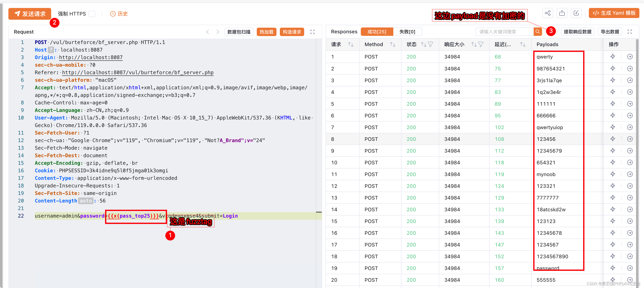
Task: Click lightning icon for 123123 row
Action: (613, 221)
